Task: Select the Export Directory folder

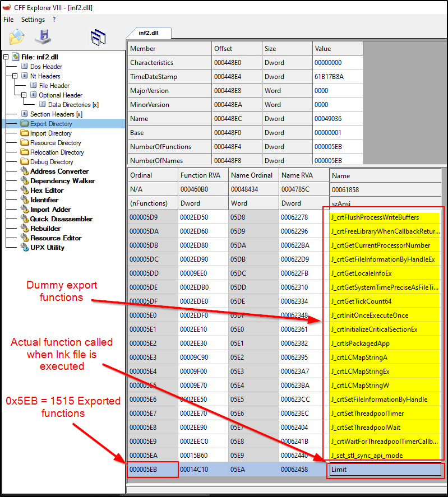Action: [x=51, y=124]
